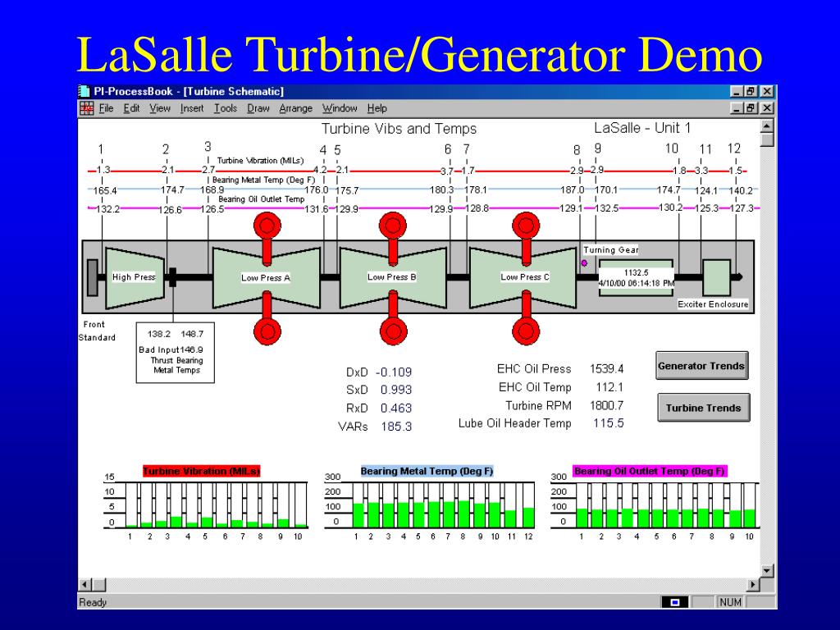The width and height of the screenshot is (840, 630).
Task: Click bearing 12 metal temp value 140.2
Action: pos(741,190)
